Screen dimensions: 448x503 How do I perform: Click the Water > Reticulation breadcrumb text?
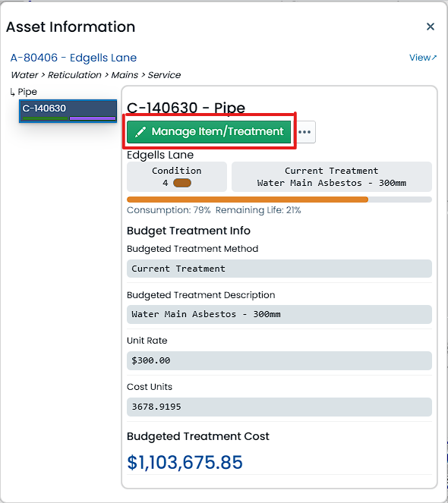point(56,75)
